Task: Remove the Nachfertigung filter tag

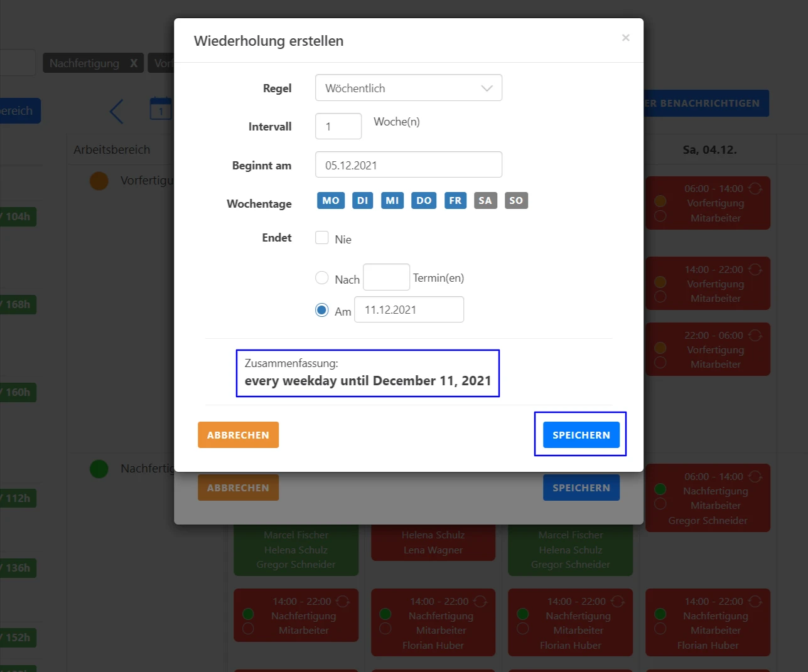Action: point(133,63)
